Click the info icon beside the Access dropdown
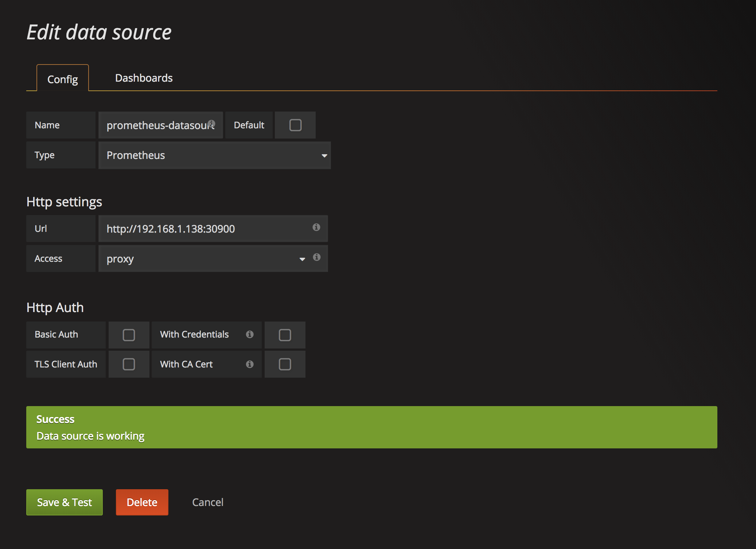 coord(317,257)
